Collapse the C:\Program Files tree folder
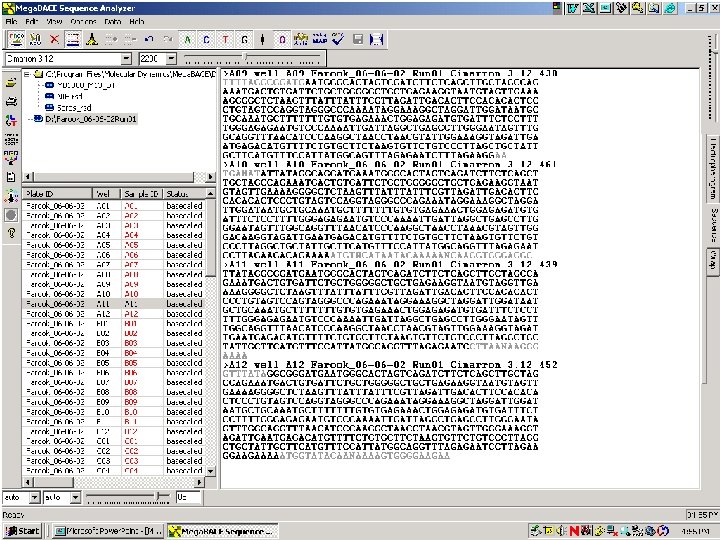 click(27, 74)
